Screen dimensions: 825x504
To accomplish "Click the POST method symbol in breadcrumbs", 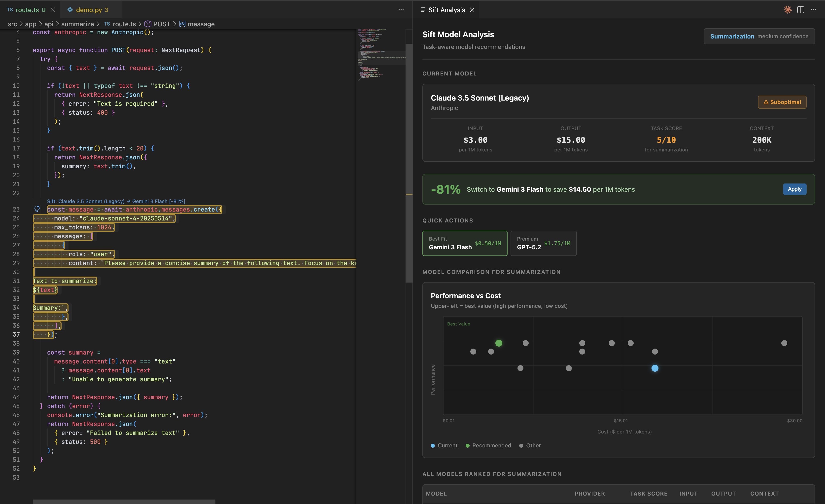I will click(x=161, y=24).
